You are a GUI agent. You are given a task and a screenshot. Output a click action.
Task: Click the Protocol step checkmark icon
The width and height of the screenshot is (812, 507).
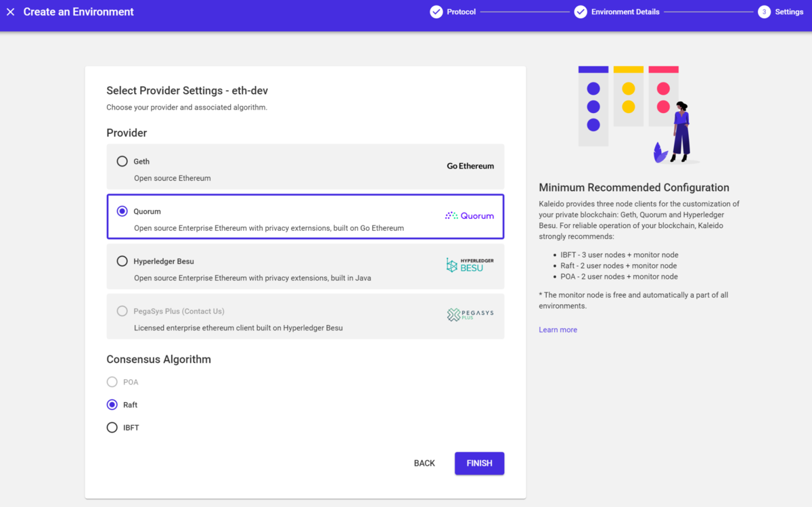point(436,12)
